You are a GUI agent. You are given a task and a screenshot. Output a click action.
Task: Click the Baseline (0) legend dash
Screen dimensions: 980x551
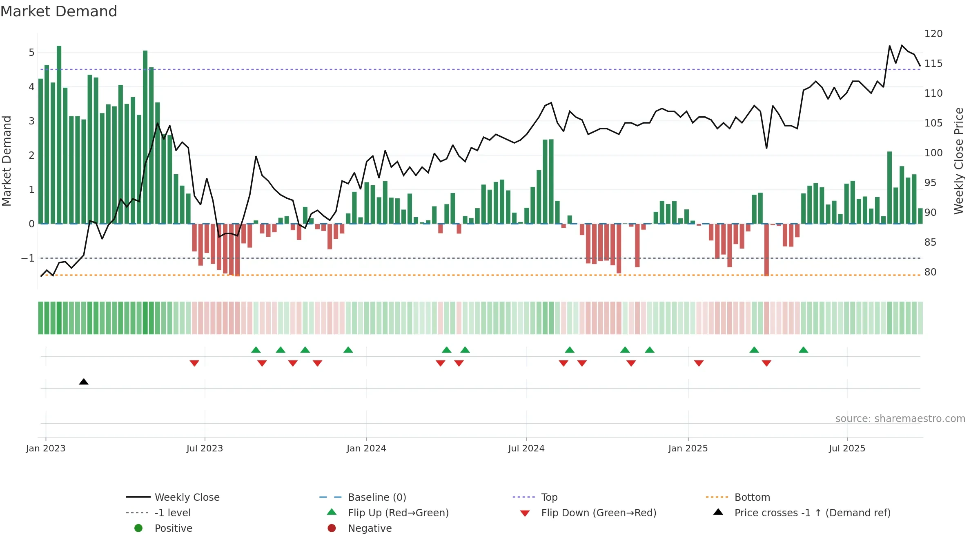point(330,497)
